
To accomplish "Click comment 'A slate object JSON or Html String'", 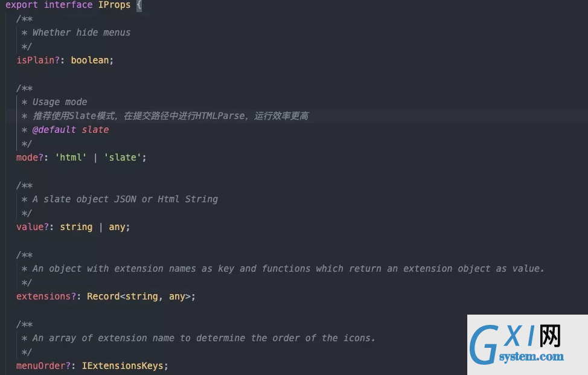I will pos(125,199).
